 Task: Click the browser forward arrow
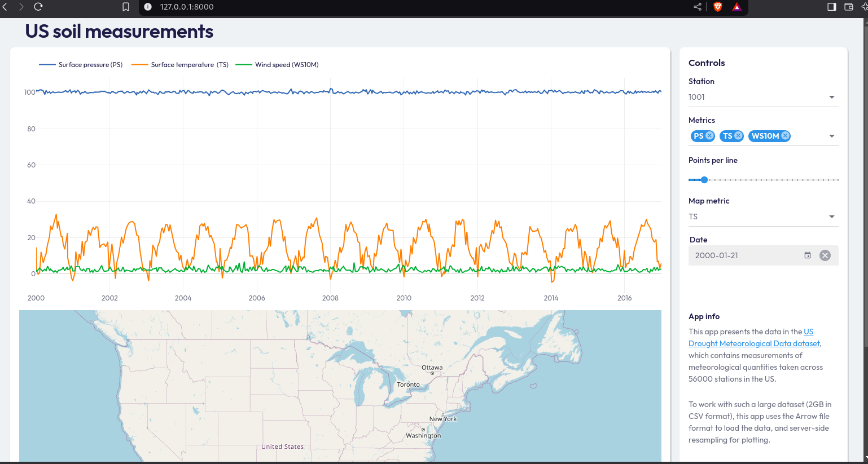point(21,7)
